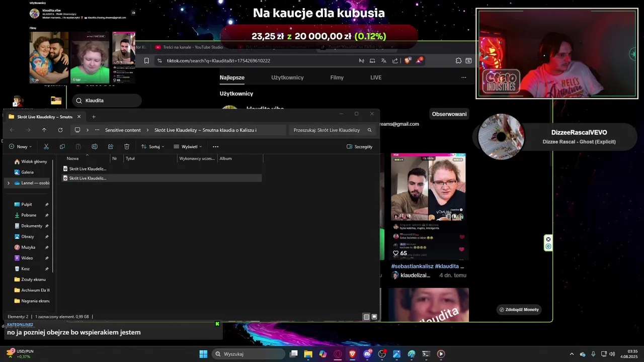The width and height of the screenshot is (644, 362).
Task: Click the microphone icon in the system tray
Action: tap(593, 354)
